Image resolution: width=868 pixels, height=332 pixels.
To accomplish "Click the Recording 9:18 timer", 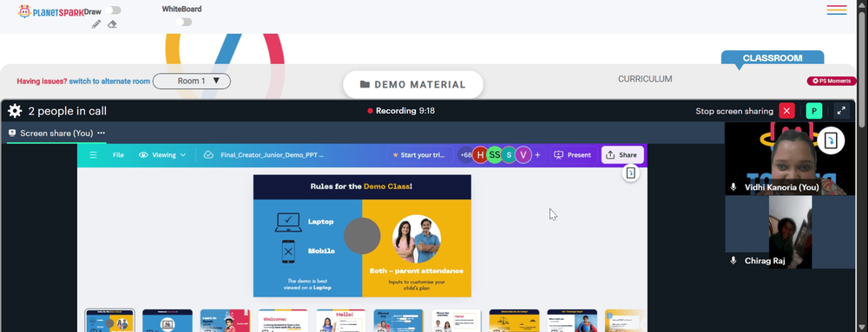I will pyautogui.click(x=405, y=111).
